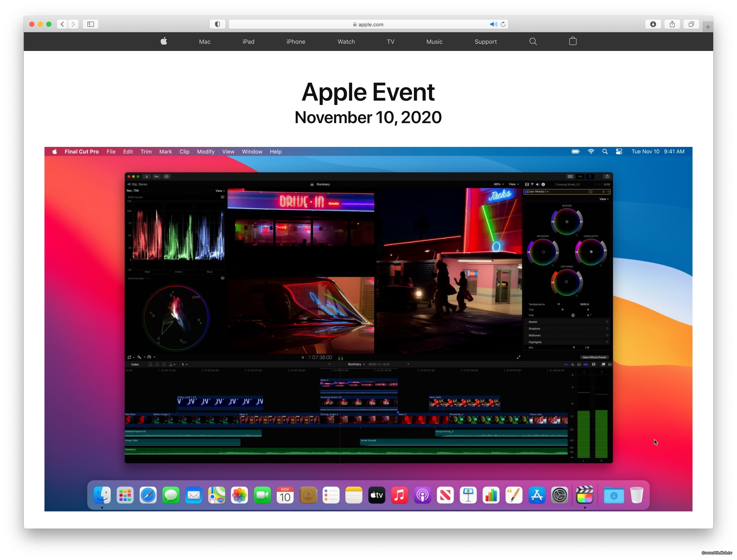The image size is (737, 560).
Task: Open apple.com search magnifier
Action: point(533,41)
